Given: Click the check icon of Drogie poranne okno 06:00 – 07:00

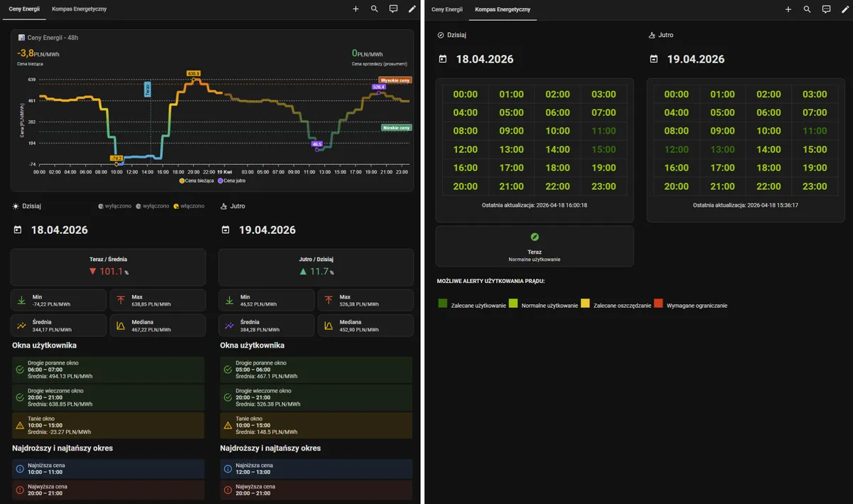Looking at the screenshot, I should pyautogui.click(x=19, y=370).
